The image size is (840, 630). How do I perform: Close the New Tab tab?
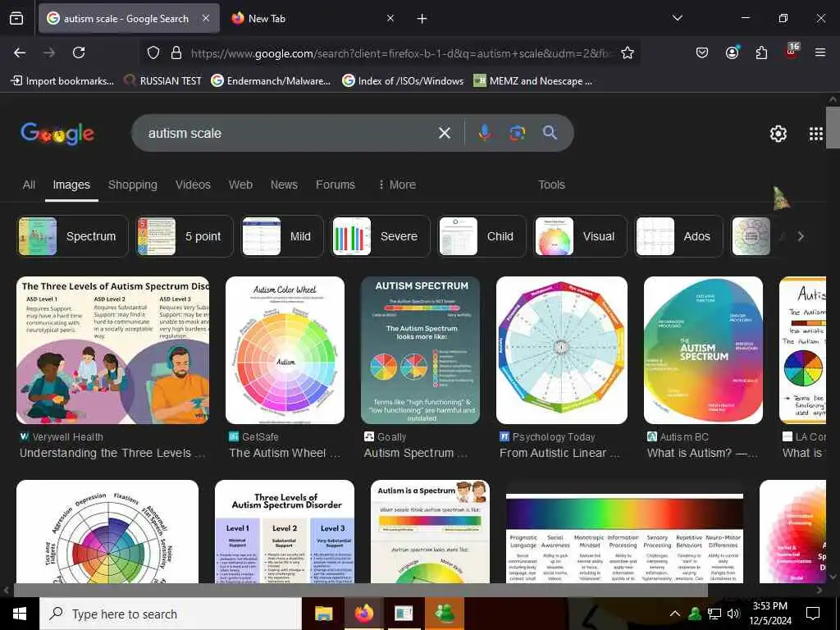pyautogui.click(x=390, y=18)
